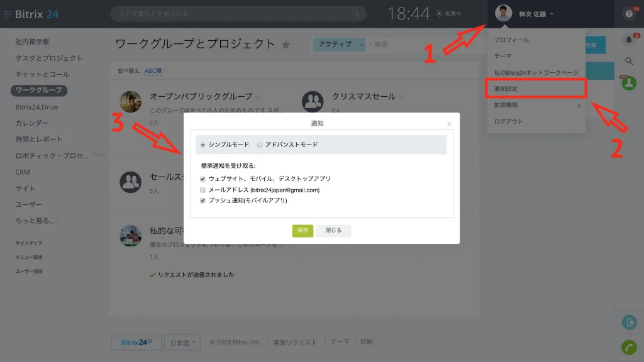Close the 通知 dialog with the X

tap(449, 124)
